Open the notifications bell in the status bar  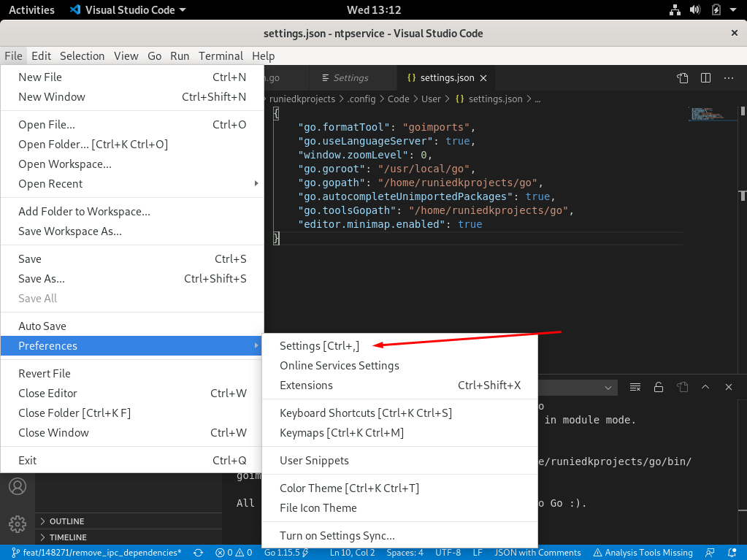(x=732, y=553)
